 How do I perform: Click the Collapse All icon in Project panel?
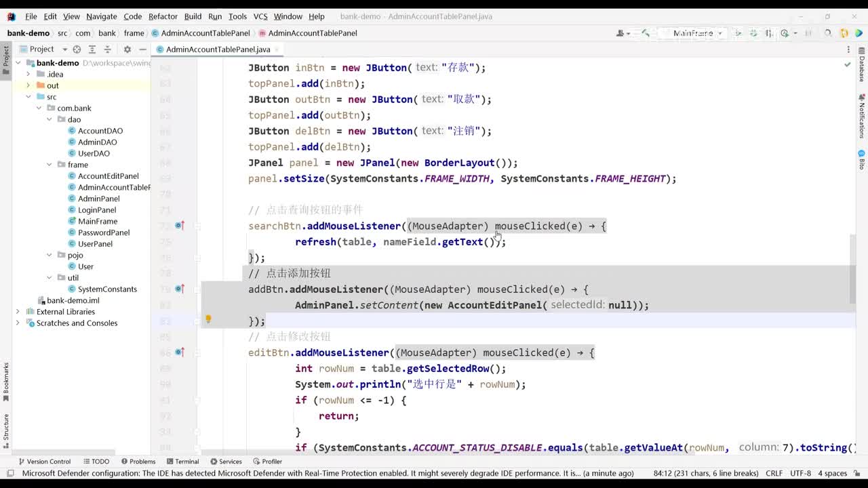point(107,49)
